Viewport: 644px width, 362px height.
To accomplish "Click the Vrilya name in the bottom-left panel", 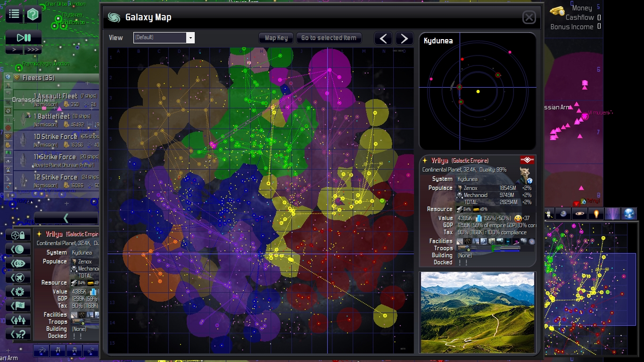I will [x=54, y=234].
